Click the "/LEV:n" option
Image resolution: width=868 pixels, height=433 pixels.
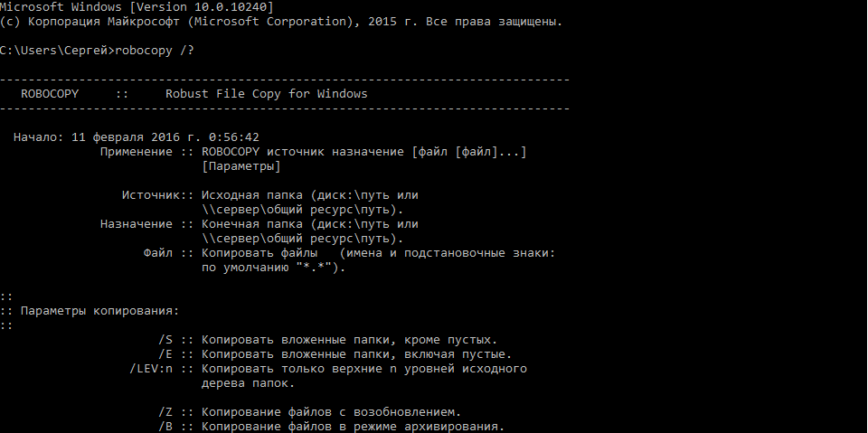150,368
